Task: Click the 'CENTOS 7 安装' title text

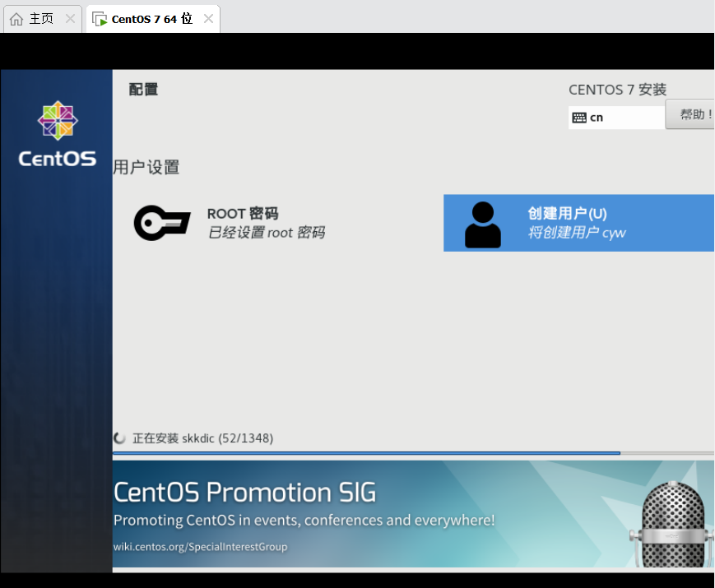Action: pos(617,90)
